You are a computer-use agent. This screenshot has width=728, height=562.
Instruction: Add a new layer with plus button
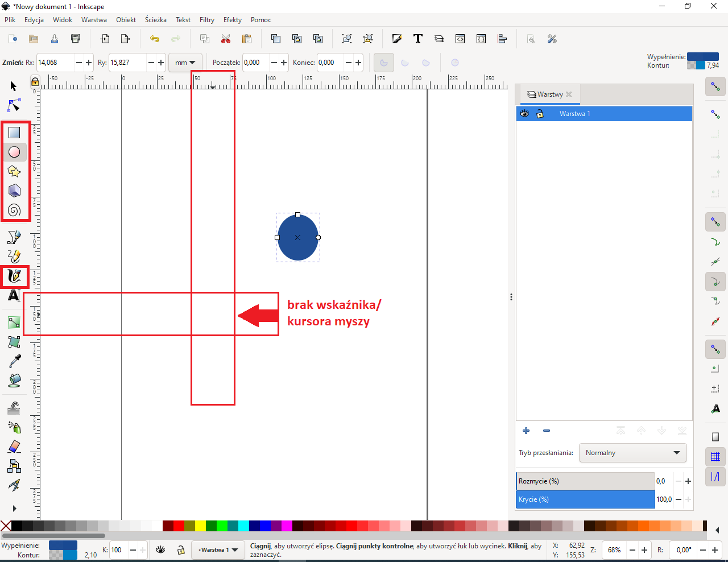click(x=526, y=431)
